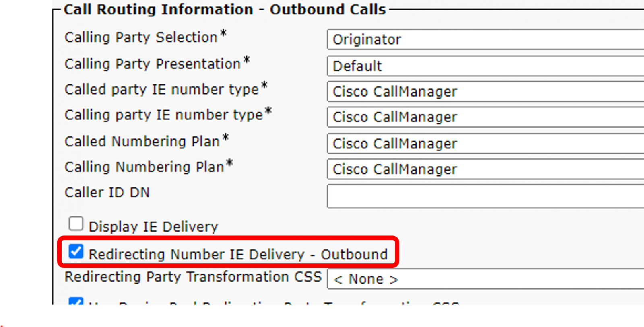Click the 'Calling Party Selection' field label
This screenshot has width=644, height=327.
pyautogui.click(x=141, y=37)
